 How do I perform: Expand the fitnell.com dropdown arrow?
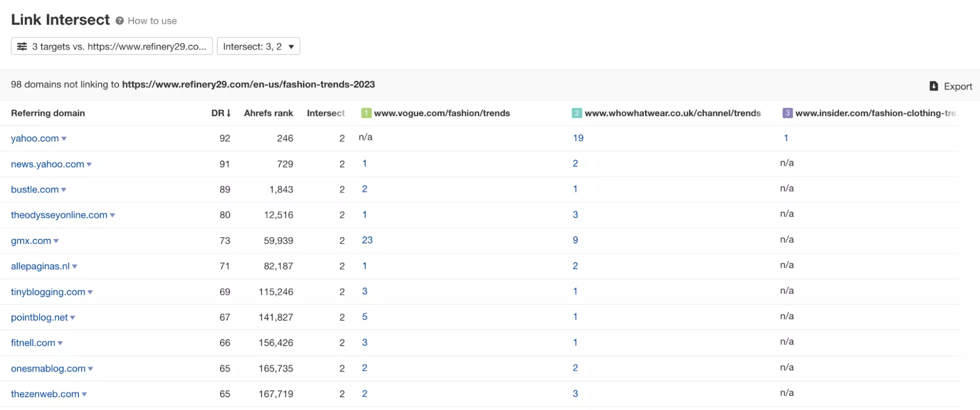click(60, 343)
